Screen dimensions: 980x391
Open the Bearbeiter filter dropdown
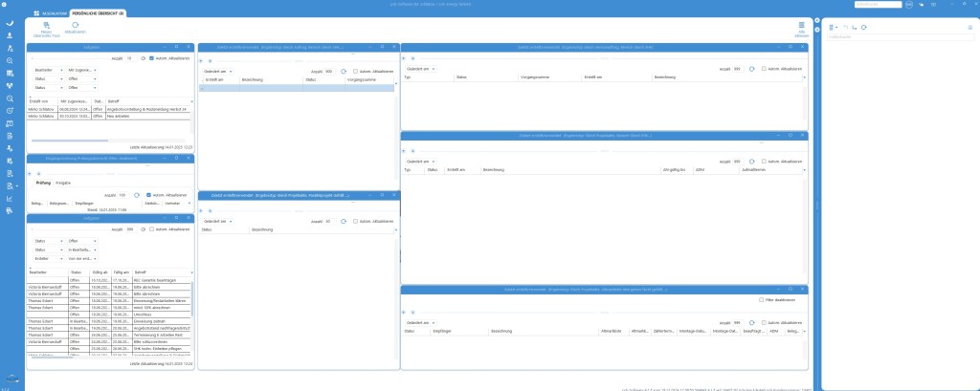tap(47, 70)
